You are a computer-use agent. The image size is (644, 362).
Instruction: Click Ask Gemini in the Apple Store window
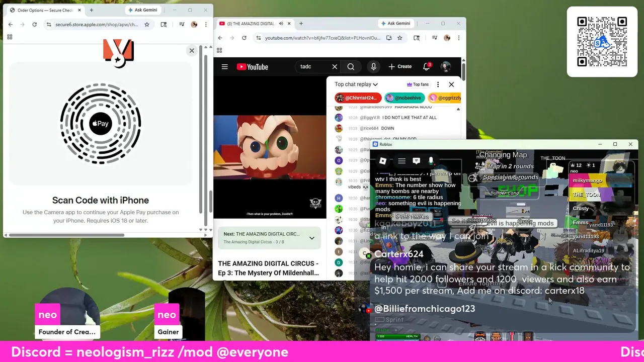[143, 10]
